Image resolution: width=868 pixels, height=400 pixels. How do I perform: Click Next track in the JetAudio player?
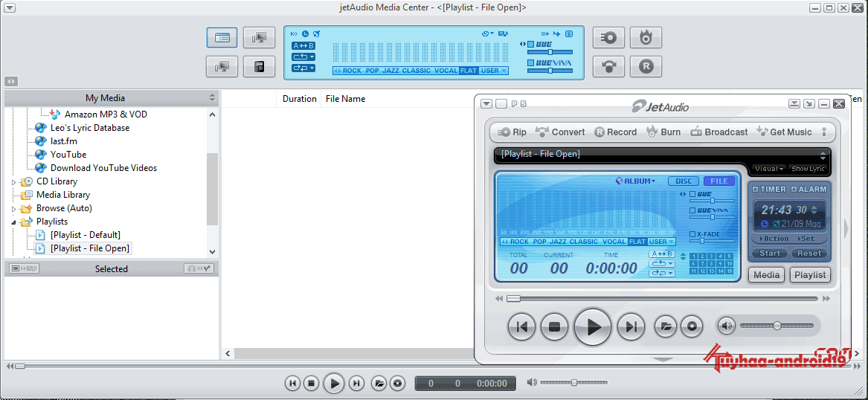click(x=631, y=327)
